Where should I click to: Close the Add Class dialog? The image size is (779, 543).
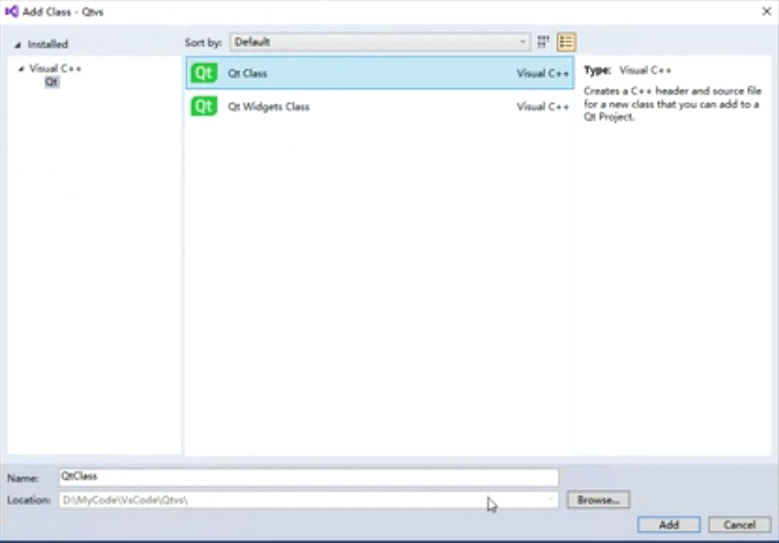[766, 11]
